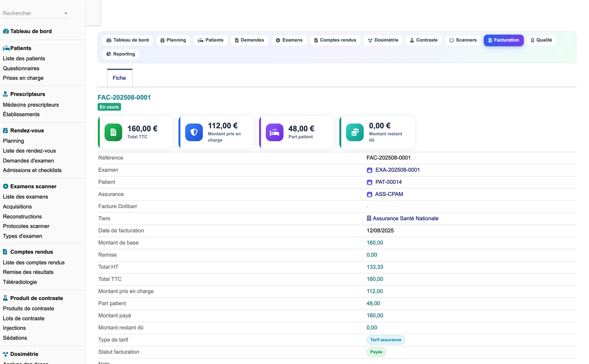The height and width of the screenshot is (364, 589).
Task: Go to Acquisitions in sidebar
Action: pyautogui.click(x=17, y=207)
